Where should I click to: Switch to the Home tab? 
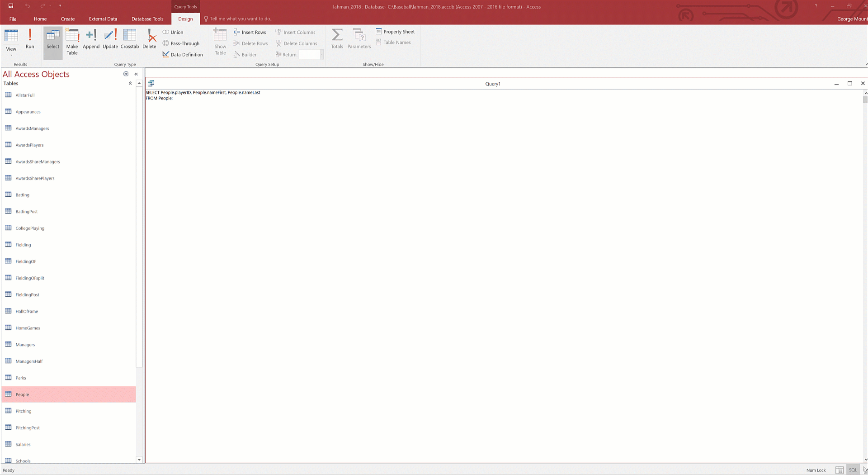[40, 19]
